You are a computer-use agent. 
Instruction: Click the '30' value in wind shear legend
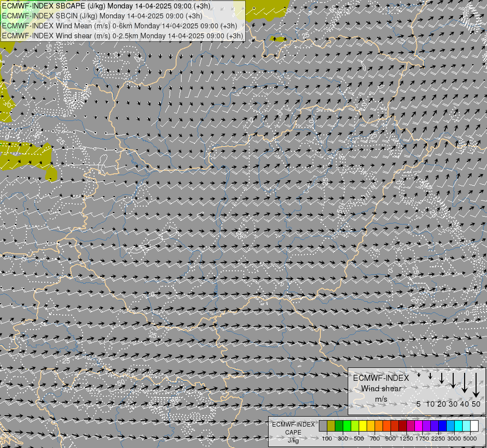pyautogui.click(x=453, y=404)
